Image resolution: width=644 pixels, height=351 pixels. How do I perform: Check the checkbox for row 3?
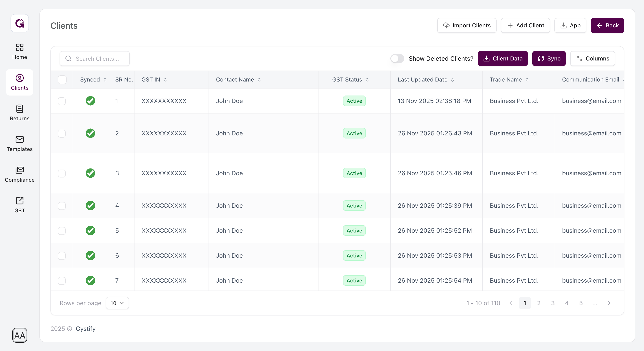(62, 173)
